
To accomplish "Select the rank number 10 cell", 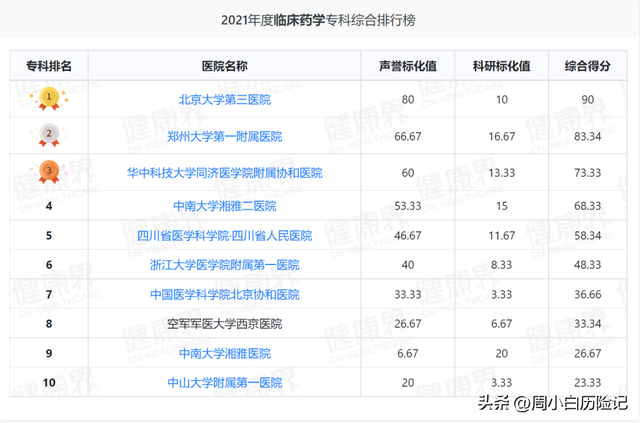I will (49, 383).
